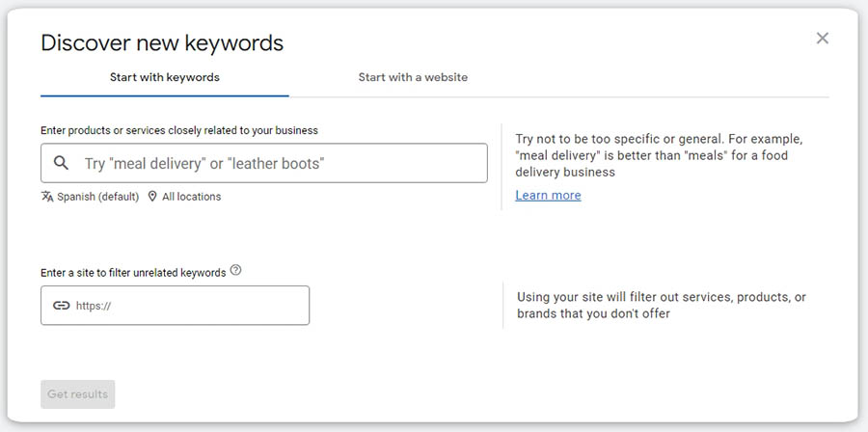Click the blue underline below active tab
The height and width of the screenshot is (432, 868).
164,95
